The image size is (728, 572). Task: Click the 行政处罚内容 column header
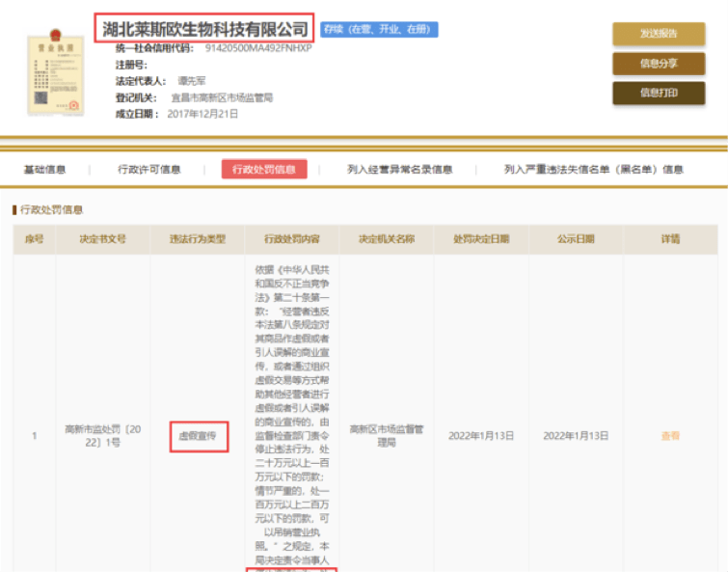[292, 239]
